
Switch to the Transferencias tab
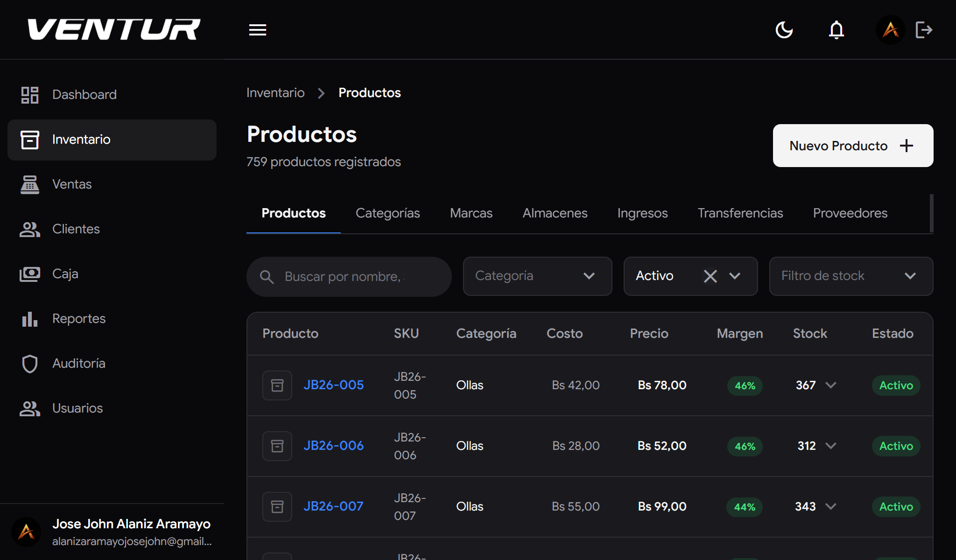click(740, 213)
